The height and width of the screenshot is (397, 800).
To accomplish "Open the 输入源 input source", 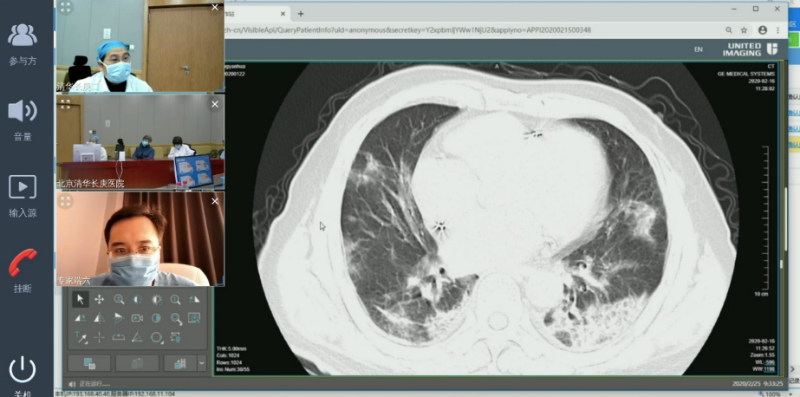I will point(22,196).
